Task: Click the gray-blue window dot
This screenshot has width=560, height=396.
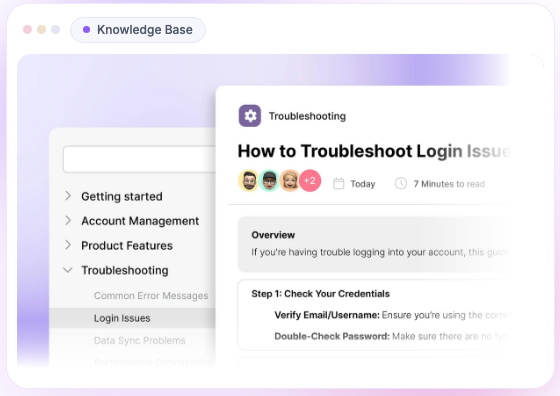Action: 55,29
